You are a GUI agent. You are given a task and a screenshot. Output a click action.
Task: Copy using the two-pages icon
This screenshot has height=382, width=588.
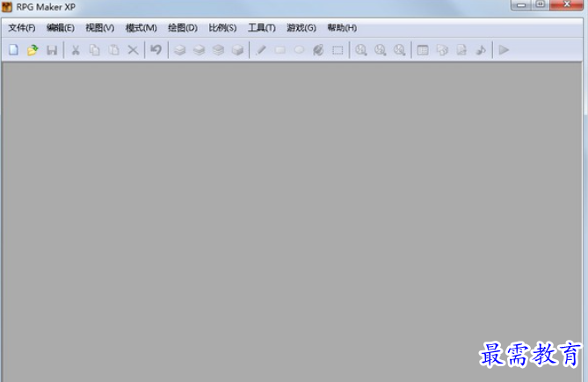[x=95, y=50]
